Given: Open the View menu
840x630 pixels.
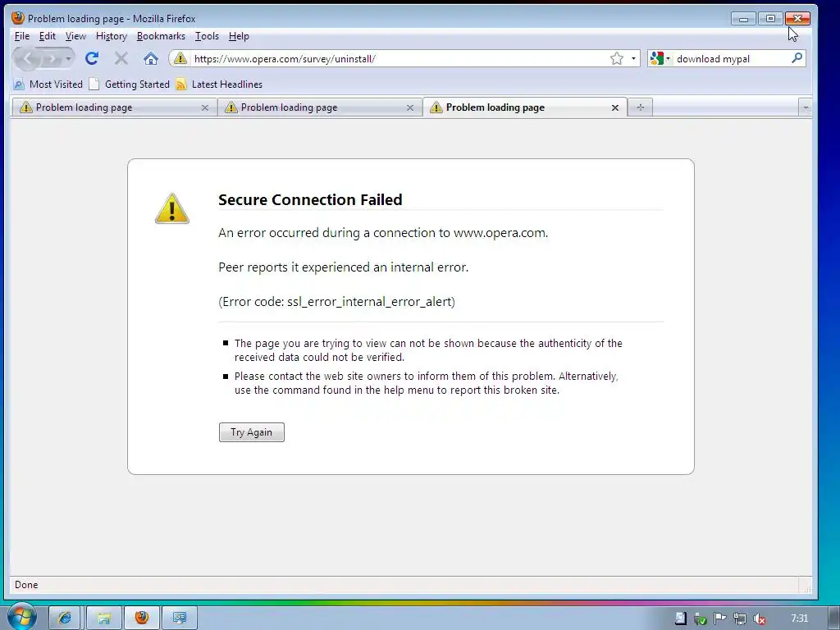Looking at the screenshot, I should 75,36.
